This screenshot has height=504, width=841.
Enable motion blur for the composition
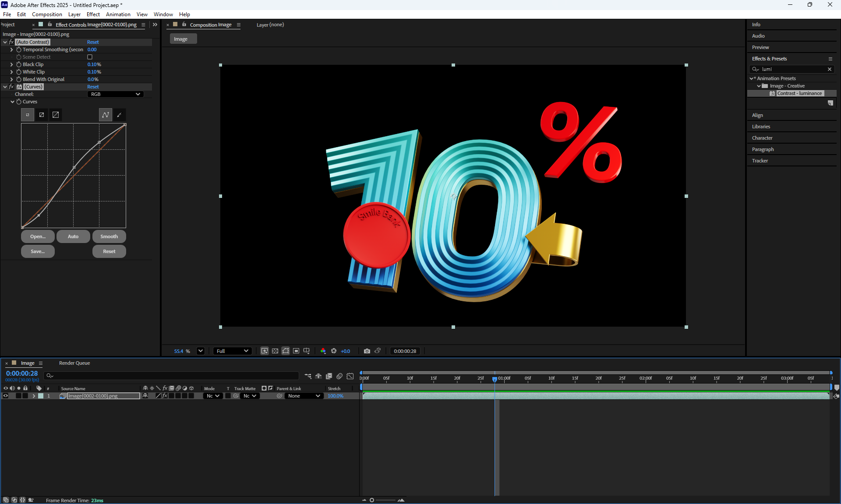339,376
